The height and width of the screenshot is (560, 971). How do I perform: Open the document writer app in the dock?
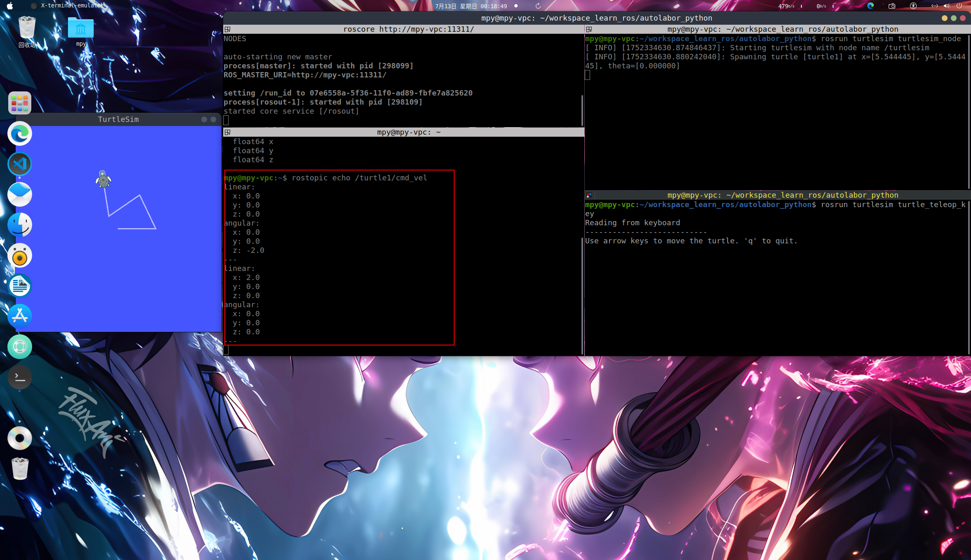(x=19, y=286)
